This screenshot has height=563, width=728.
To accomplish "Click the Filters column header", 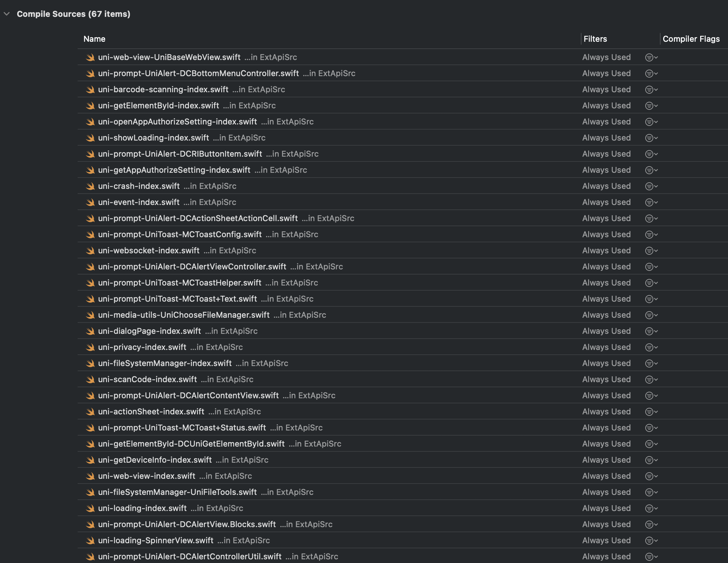I will point(595,39).
